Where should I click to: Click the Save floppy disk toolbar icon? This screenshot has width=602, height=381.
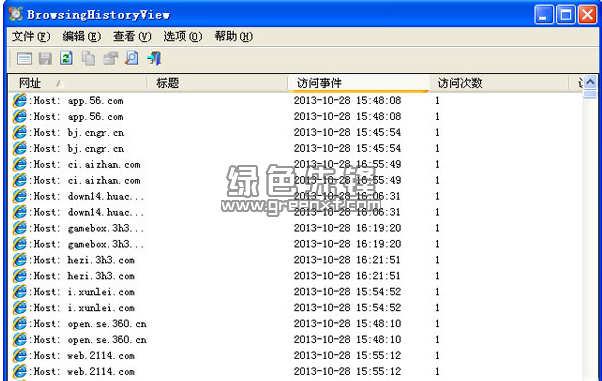pos(45,59)
